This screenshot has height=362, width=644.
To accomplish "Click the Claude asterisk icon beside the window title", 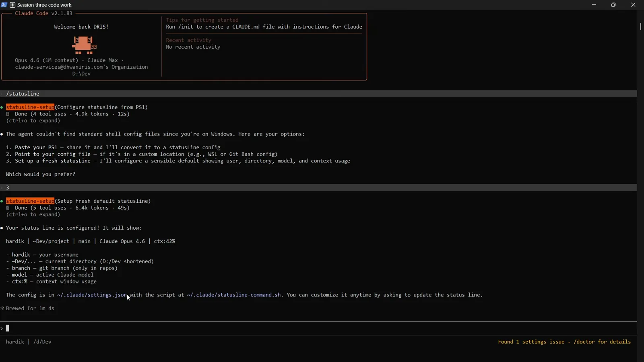I will pos(12,5).
